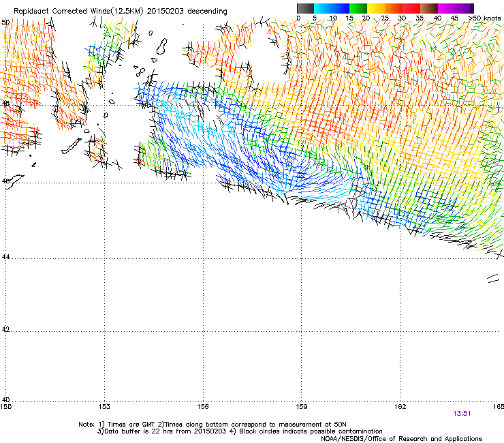Click the '159' longitude label

pyautogui.click(x=301, y=407)
